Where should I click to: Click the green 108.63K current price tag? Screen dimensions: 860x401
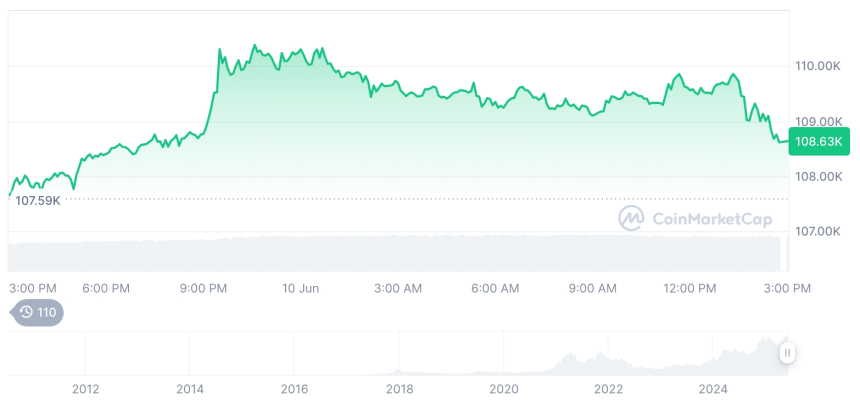tap(818, 142)
